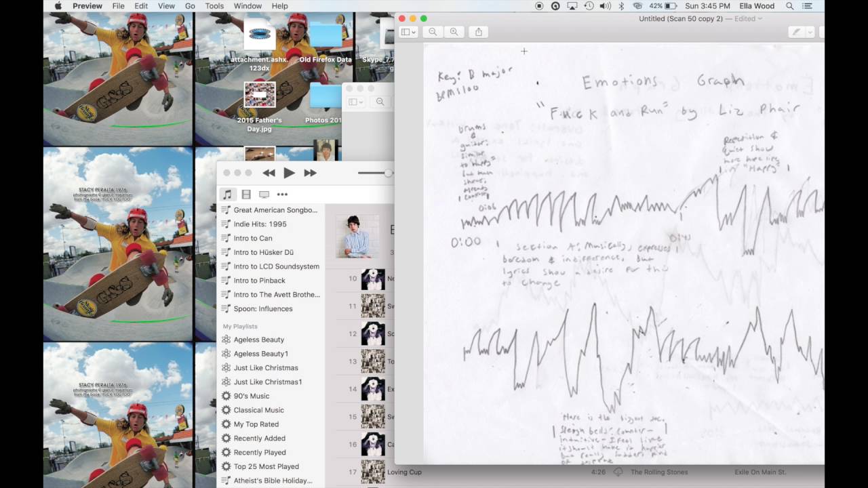Switch to the Music library icon in iTunes
The image size is (868, 488).
click(228, 195)
